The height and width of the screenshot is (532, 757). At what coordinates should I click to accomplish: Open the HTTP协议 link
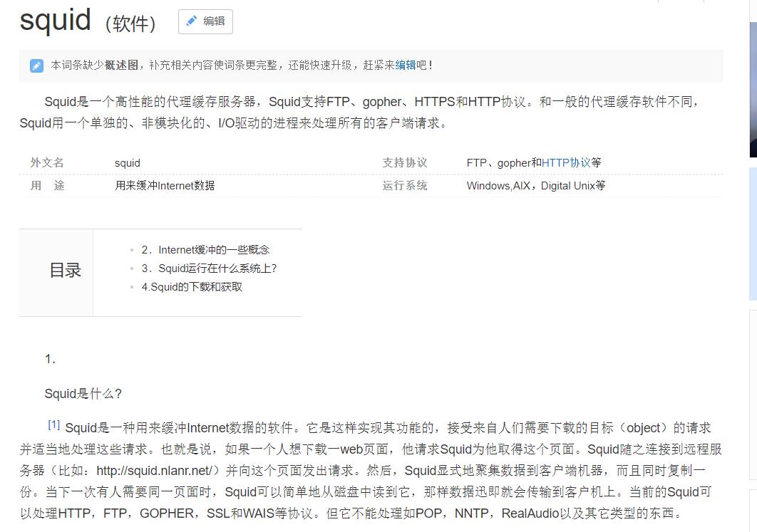(566, 162)
